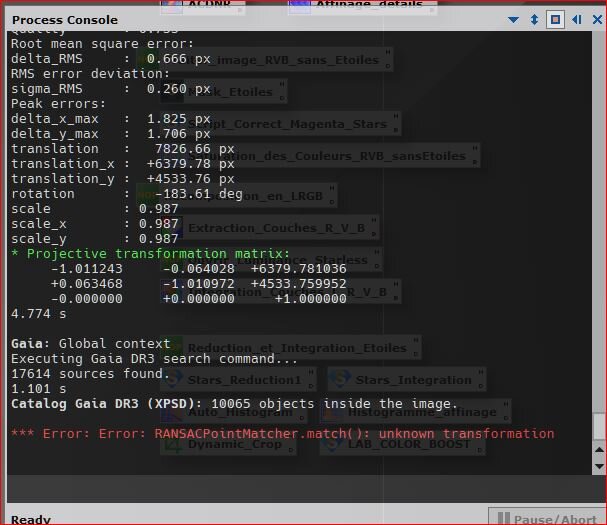607x525 pixels.
Task: Click the '4.774 s' timing line
Action: pos(39,314)
